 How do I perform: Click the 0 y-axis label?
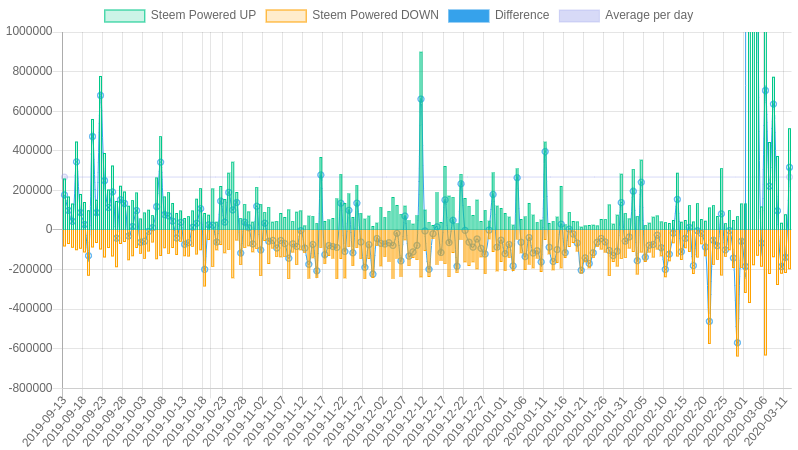point(49,230)
